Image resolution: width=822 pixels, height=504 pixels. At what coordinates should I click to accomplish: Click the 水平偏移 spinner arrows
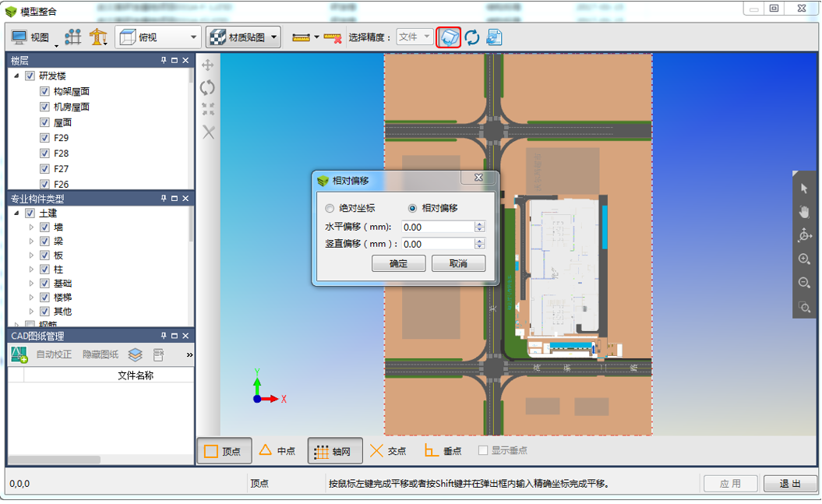point(480,227)
